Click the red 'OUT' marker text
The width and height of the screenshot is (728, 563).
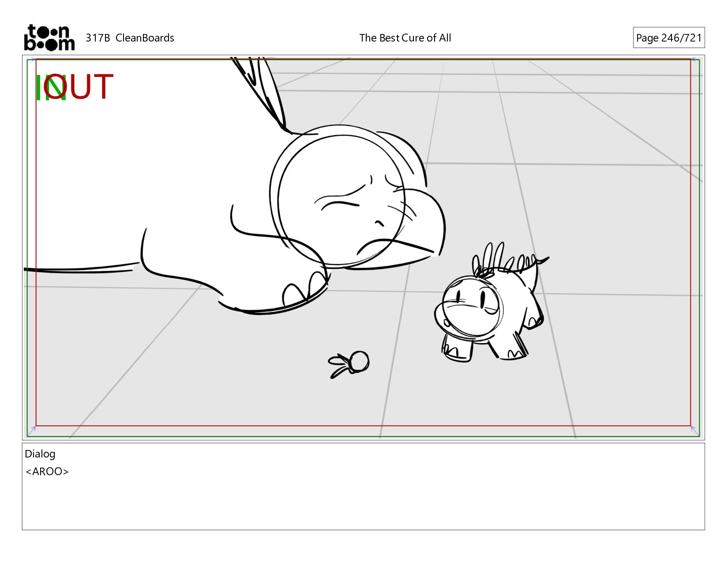pyautogui.click(x=79, y=86)
